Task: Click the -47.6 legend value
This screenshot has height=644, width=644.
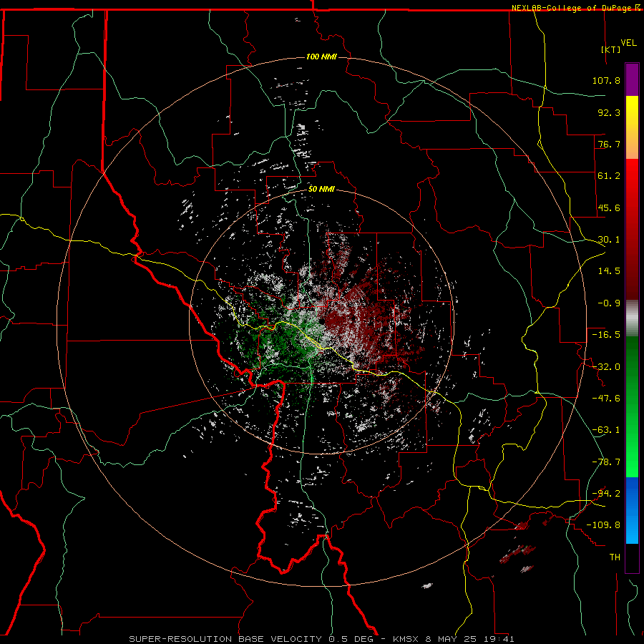Action: [606, 399]
